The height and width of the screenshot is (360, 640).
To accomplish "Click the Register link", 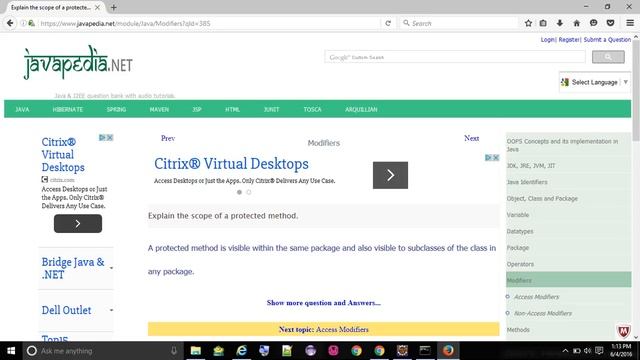I will pyautogui.click(x=569, y=40).
